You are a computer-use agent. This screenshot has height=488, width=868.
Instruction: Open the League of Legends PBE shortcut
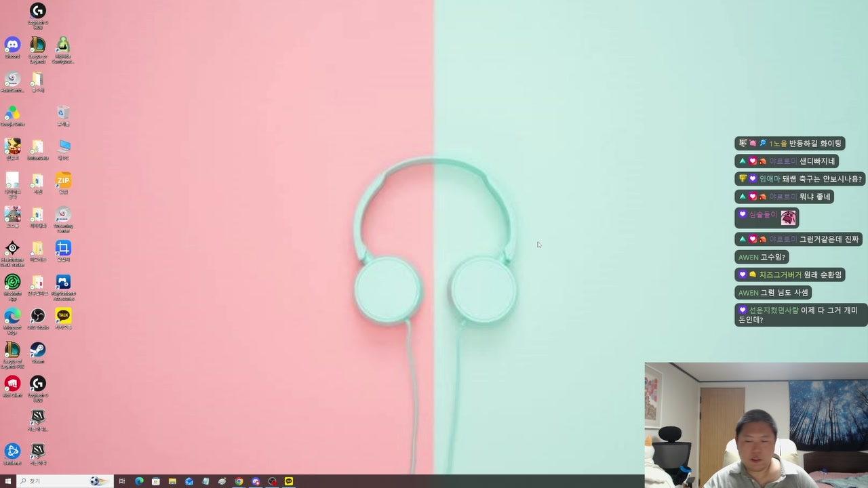click(x=12, y=354)
